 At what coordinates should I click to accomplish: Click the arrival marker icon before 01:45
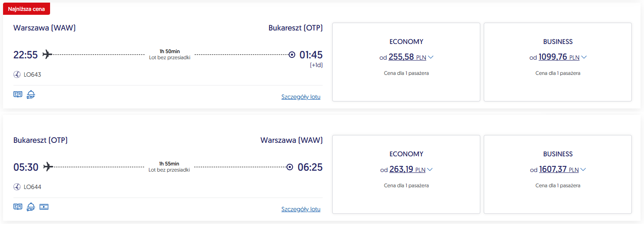click(x=292, y=55)
